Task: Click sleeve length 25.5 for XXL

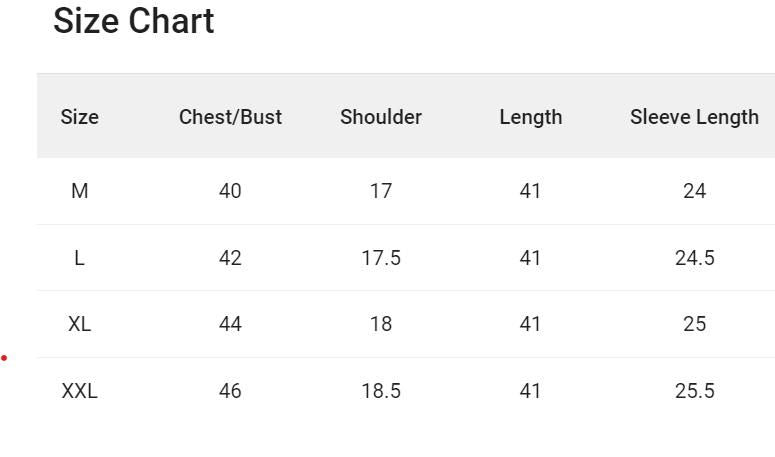Action: [x=694, y=391]
